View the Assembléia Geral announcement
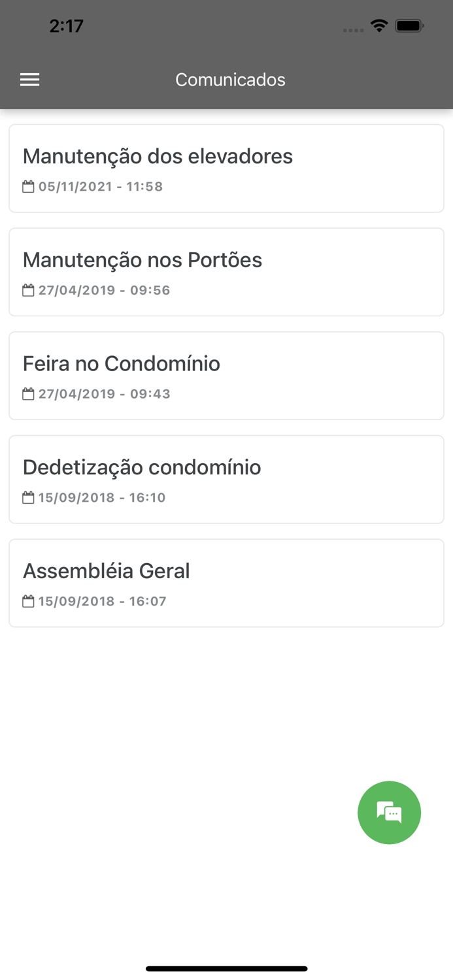The width and height of the screenshot is (453, 980). tap(226, 582)
